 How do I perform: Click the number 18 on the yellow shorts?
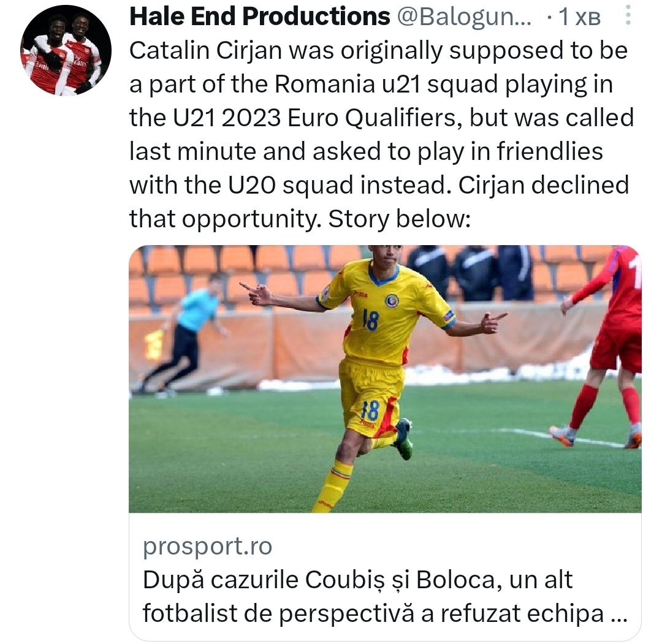point(370,409)
